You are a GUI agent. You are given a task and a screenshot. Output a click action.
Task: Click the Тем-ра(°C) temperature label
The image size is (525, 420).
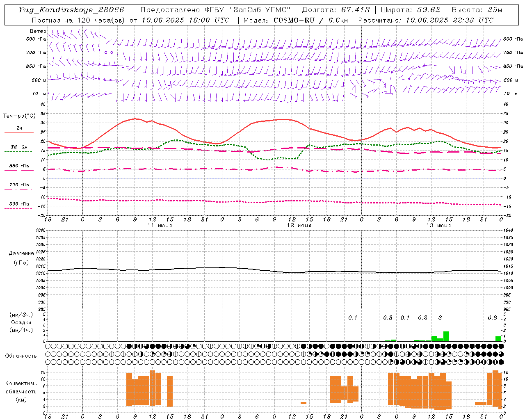pyautogui.click(x=19, y=116)
